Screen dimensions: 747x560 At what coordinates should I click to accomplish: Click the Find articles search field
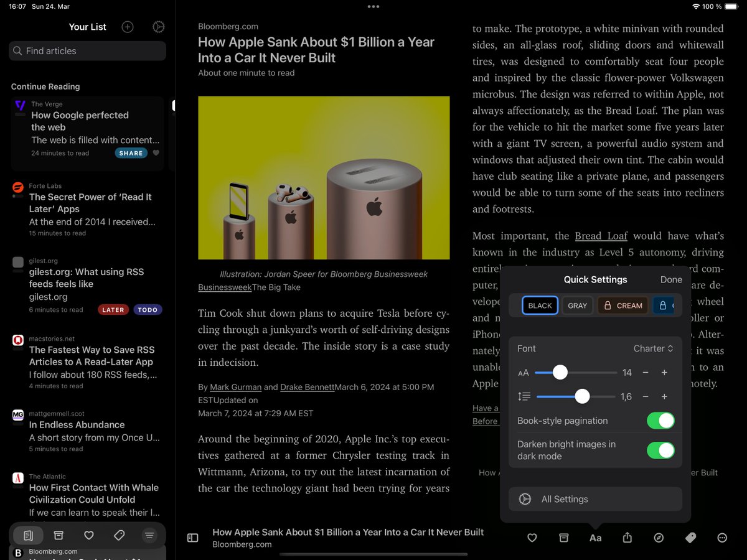coord(88,51)
